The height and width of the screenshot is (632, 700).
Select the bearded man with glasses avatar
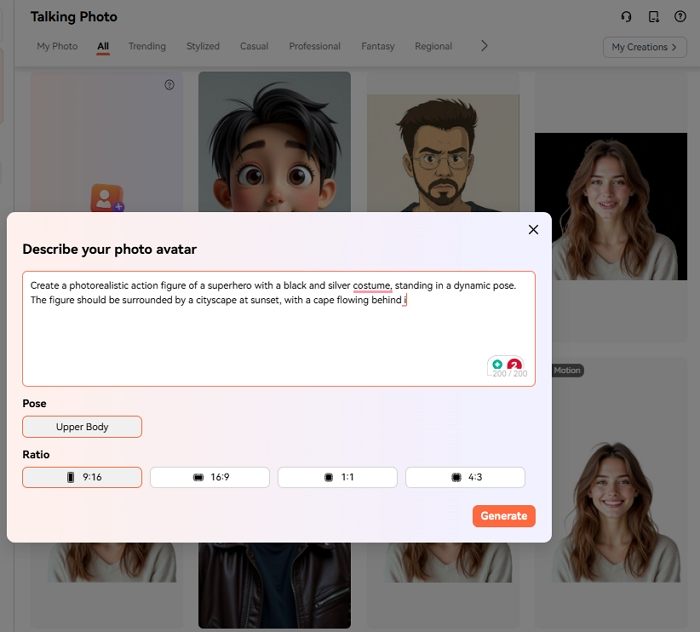[443, 153]
